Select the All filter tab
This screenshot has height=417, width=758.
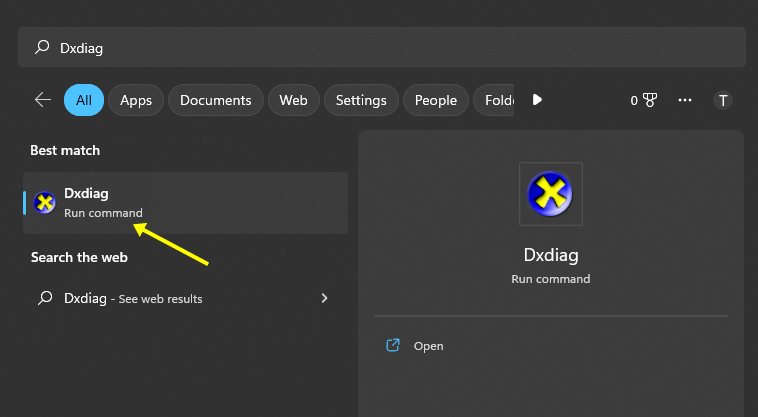point(84,100)
